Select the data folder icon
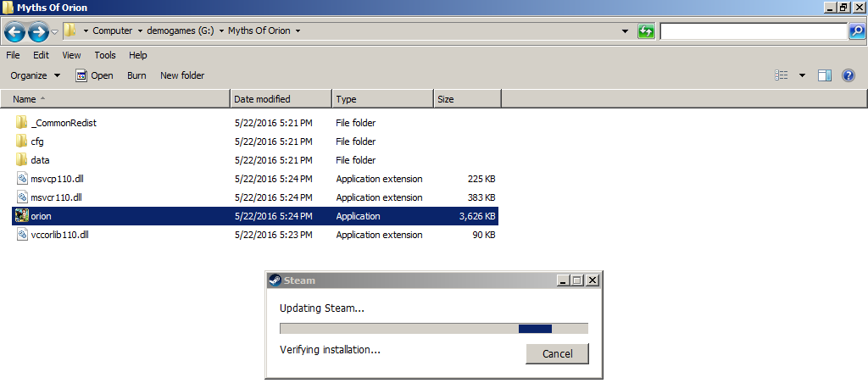The image size is (868, 383). click(21, 160)
